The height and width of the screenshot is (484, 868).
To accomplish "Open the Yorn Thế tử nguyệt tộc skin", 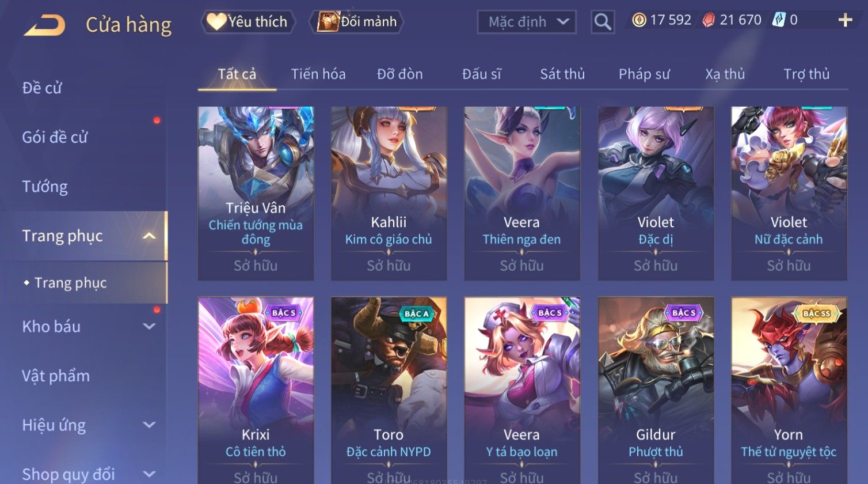I will (x=789, y=390).
